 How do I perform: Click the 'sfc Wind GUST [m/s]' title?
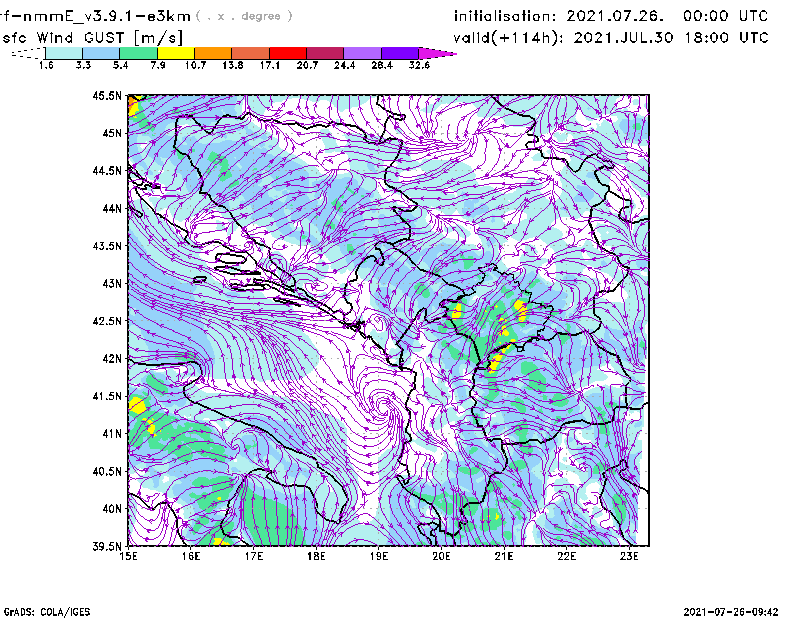[92, 38]
